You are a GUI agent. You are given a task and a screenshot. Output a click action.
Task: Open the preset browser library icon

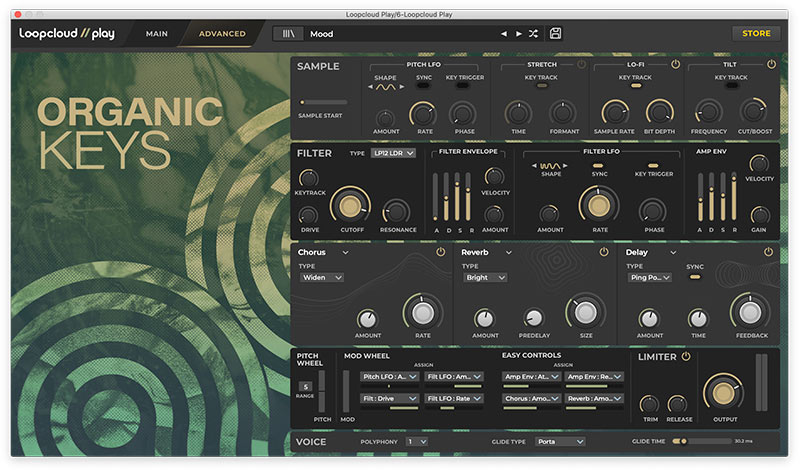[x=288, y=34]
